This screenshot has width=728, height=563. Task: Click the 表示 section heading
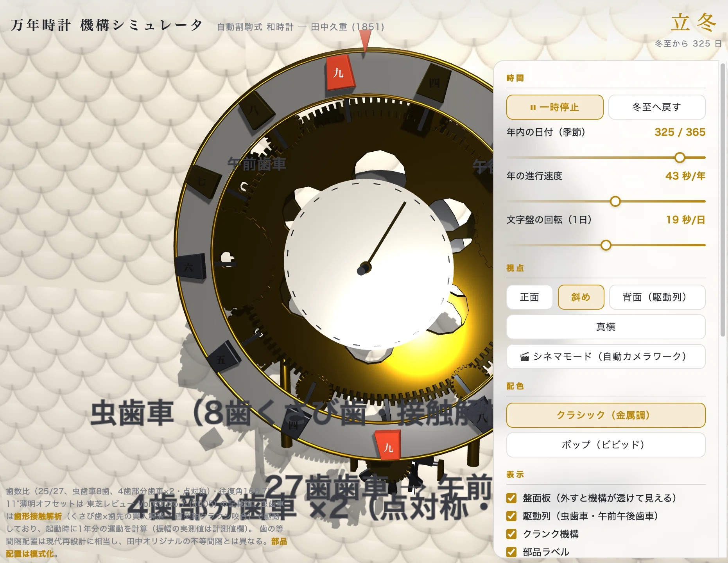click(515, 475)
